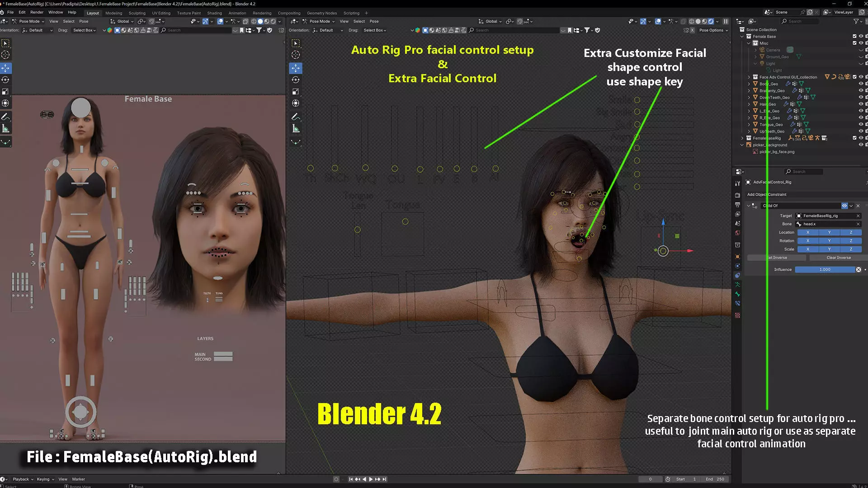
Task: Expand Face Adv Control GUI_collection
Action: [749, 77]
